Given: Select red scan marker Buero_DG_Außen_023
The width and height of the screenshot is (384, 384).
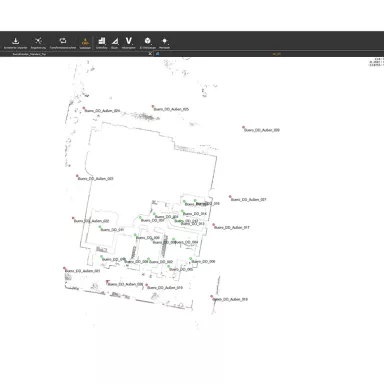Looking at the screenshot, I should pyautogui.click(x=77, y=176).
